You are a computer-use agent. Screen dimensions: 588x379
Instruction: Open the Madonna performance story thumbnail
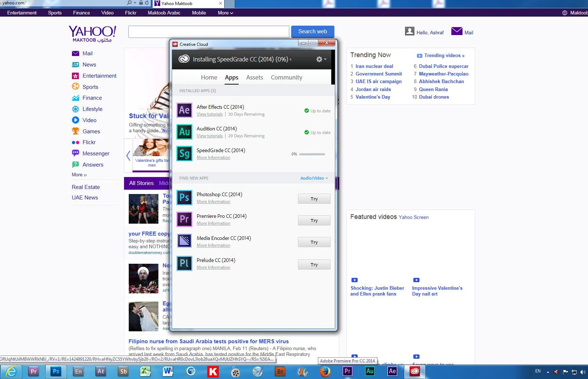[144, 209]
